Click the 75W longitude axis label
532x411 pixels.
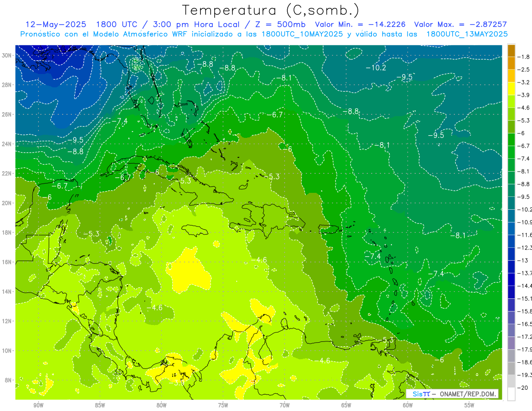[x=223, y=405]
